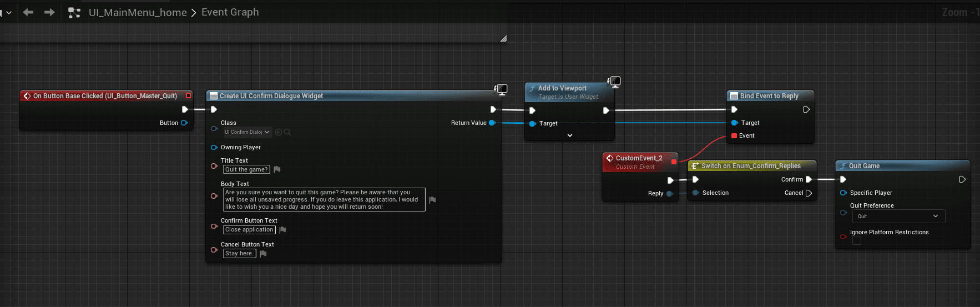Click the Selection input pin
980x307 pixels.
(695, 193)
